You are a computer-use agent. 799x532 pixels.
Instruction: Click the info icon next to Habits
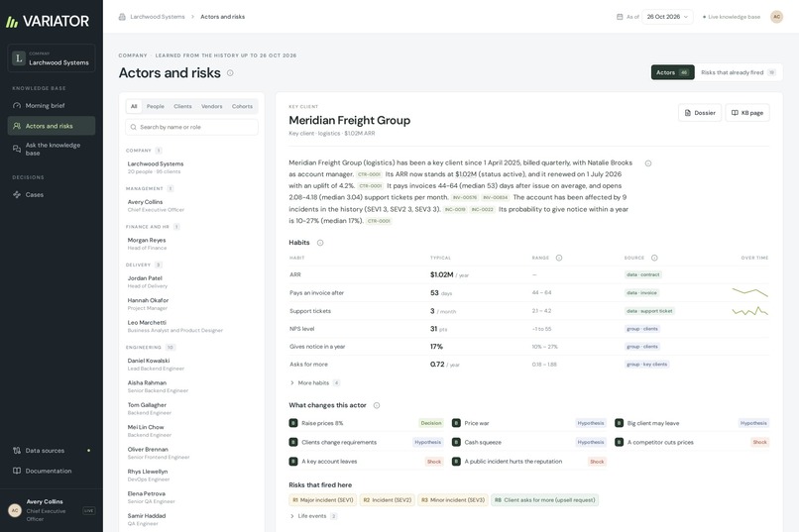[320, 243]
